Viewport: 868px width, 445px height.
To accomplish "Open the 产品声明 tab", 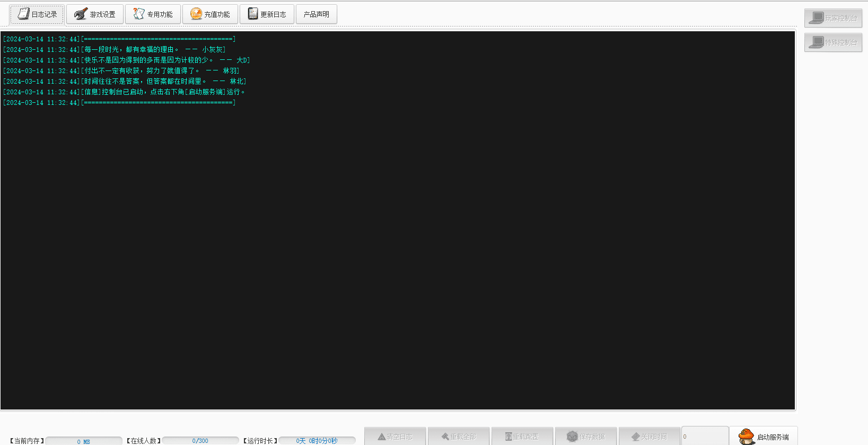I will coord(316,14).
